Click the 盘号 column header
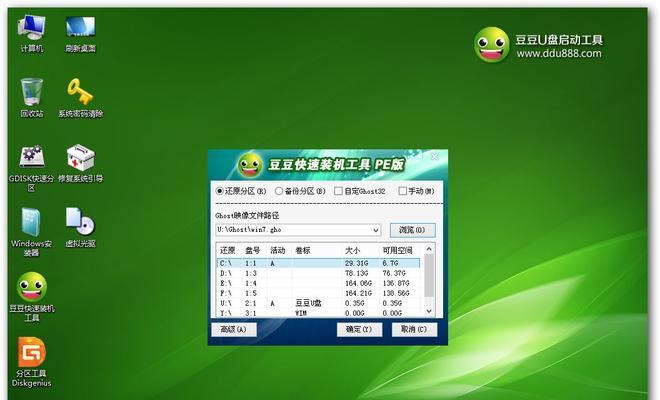Image resolution: width=660 pixels, height=400 pixels. tap(253, 251)
